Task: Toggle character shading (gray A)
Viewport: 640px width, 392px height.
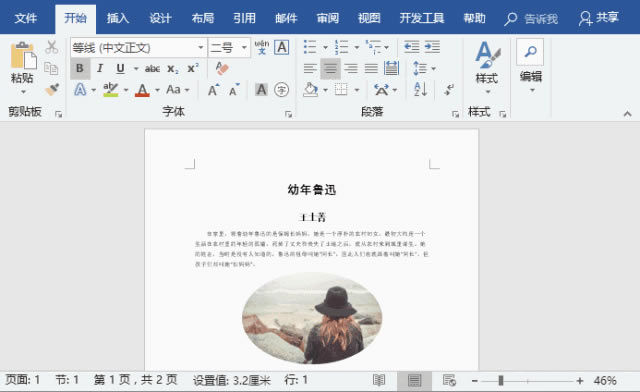Action: tap(261, 90)
